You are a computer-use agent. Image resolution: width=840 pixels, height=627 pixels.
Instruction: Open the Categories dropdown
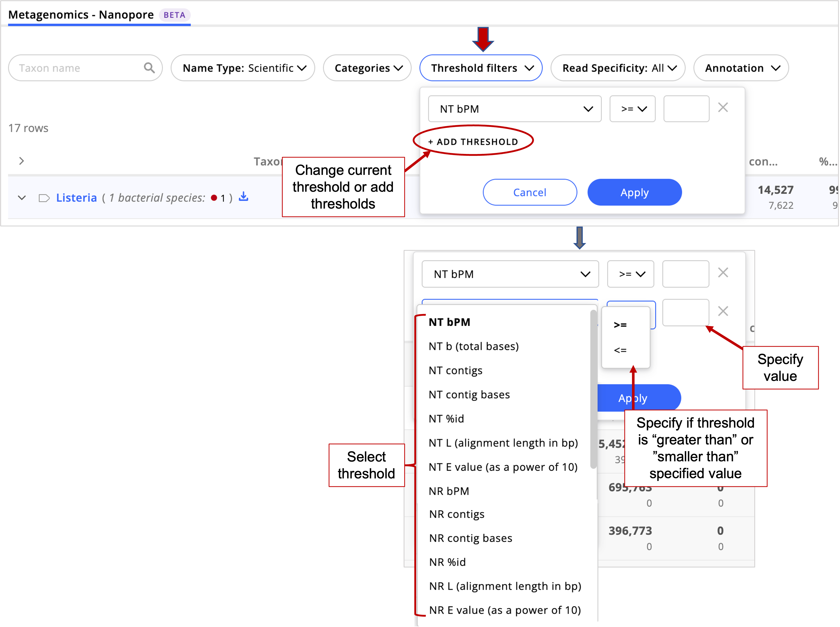pyautogui.click(x=366, y=68)
